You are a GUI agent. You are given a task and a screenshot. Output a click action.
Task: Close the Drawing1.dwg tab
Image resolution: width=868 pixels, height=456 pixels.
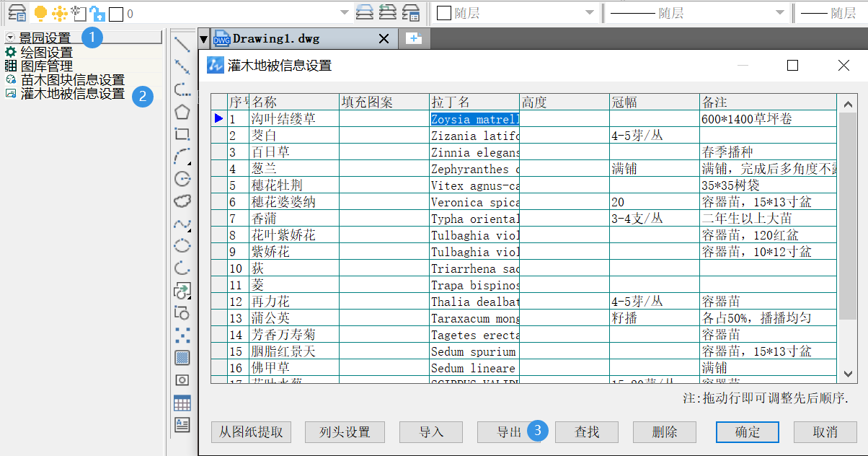(x=384, y=39)
